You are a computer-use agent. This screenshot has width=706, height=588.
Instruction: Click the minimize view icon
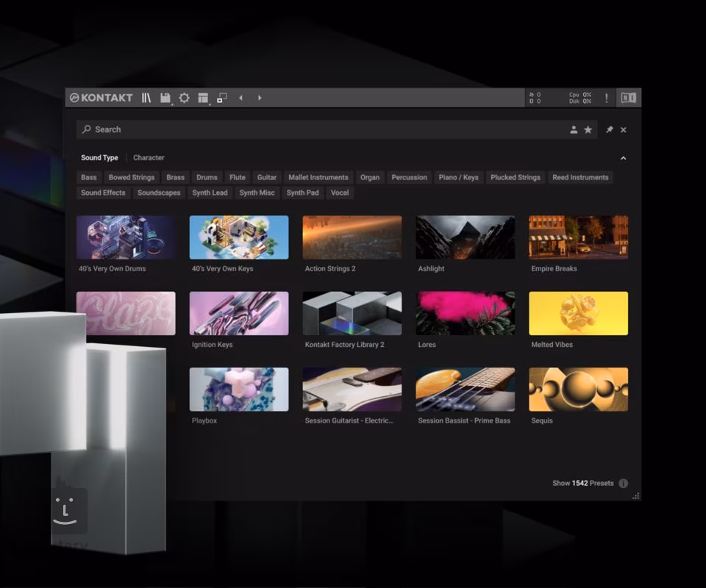tap(222, 98)
